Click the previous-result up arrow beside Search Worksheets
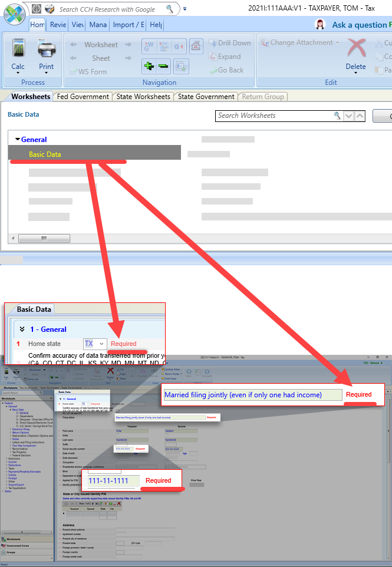Screen dimensions: 392x567 pos(360,116)
